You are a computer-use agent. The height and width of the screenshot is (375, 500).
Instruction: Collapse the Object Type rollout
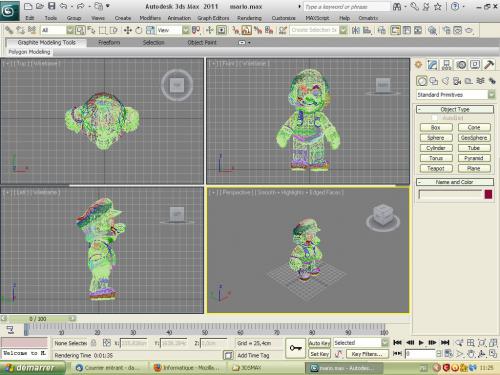point(455,109)
